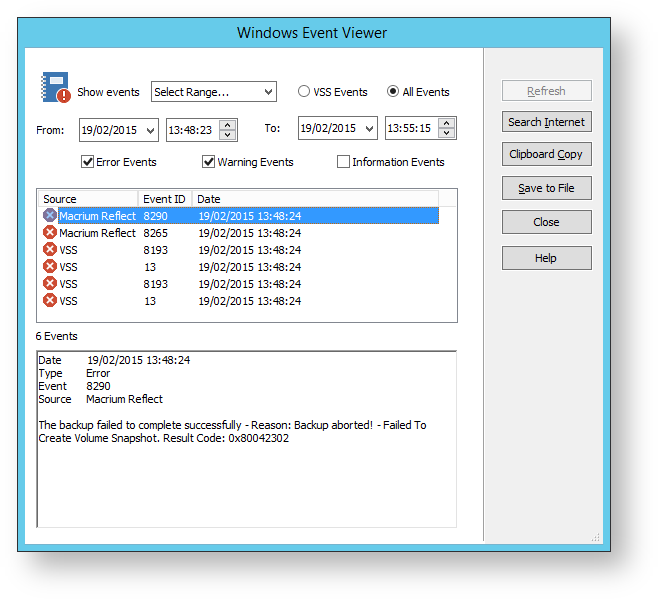Enable the Information Events checkbox
659x600 pixels.
(x=343, y=162)
